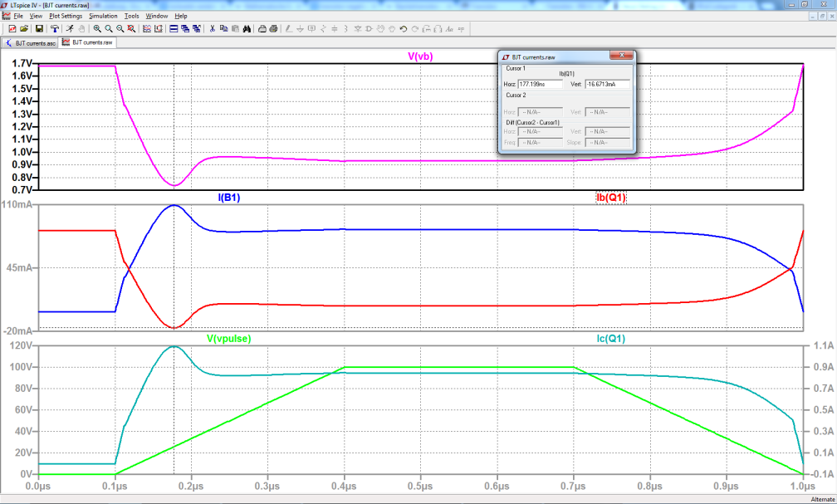
Task: Click the Zoom In magnifier icon
Action: [x=97, y=28]
